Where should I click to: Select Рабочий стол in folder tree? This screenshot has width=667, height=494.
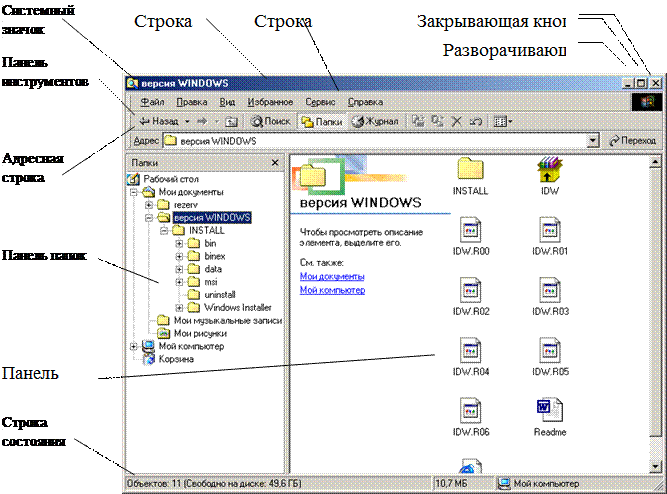click(x=171, y=179)
